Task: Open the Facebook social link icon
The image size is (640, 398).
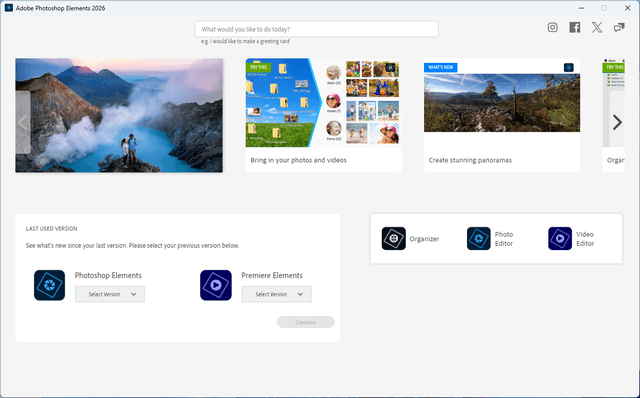Action: coord(575,27)
